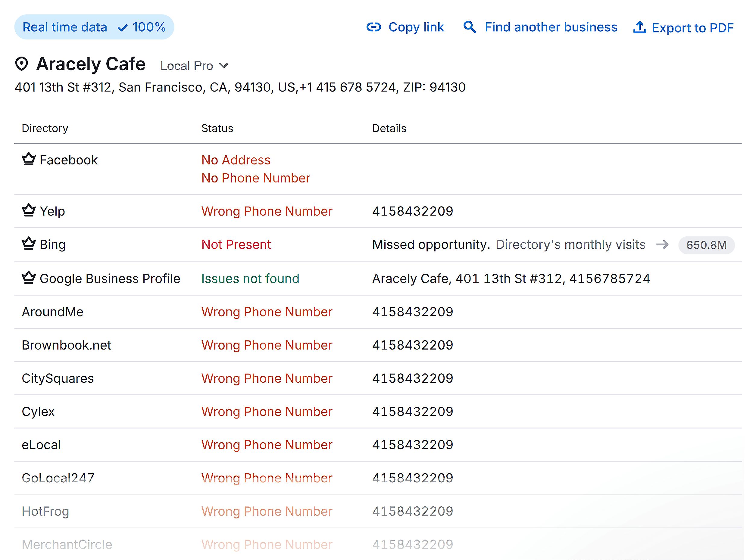Click the Google Business Profile directory name
753x560 pixels.
[110, 278]
